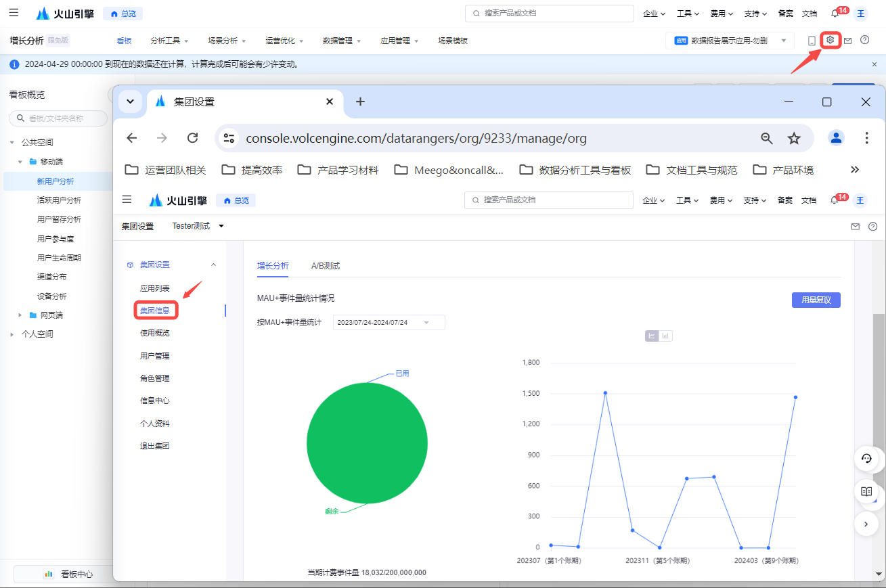Image resolution: width=886 pixels, height=588 pixels.
Task: Open 用户管理 in the sidebar
Action: pos(155,356)
